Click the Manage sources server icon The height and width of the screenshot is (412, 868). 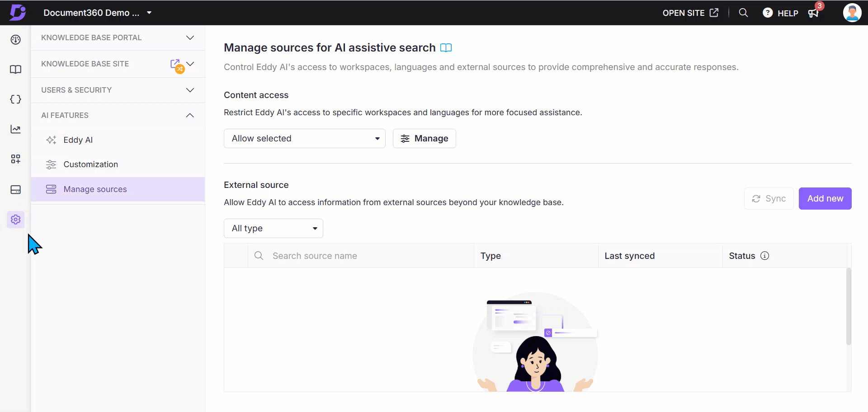51,189
